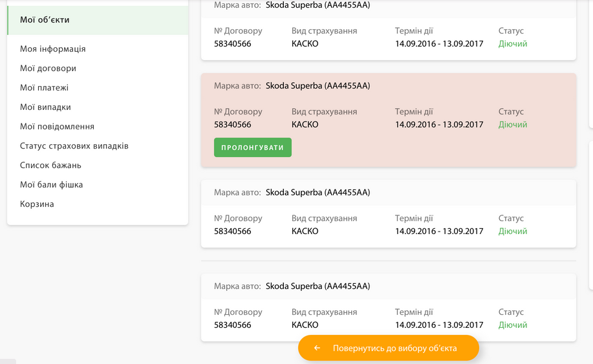Click the green Пролонгувати button
Viewport: 593px width, 364px height.
point(252,147)
